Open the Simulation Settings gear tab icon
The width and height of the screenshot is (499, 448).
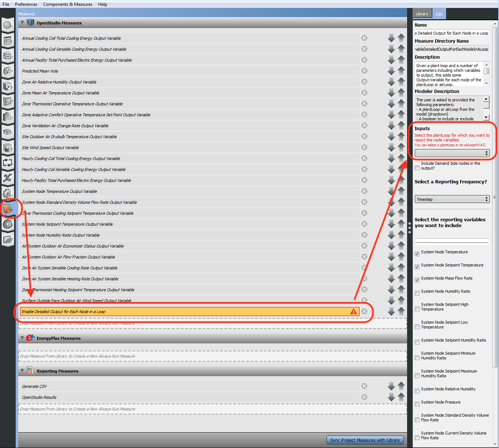tap(8, 193)
